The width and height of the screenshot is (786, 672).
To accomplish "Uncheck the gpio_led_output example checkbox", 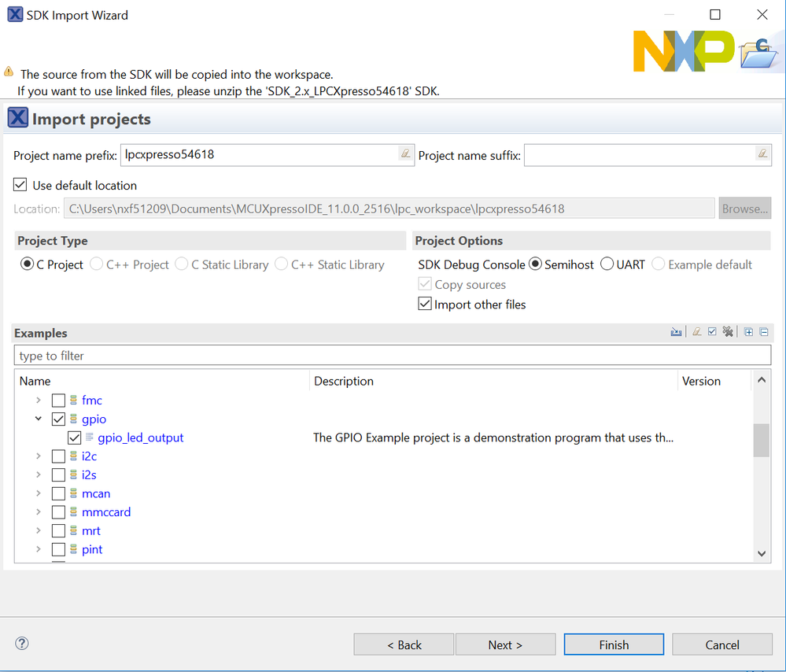I will pos(75,438).
